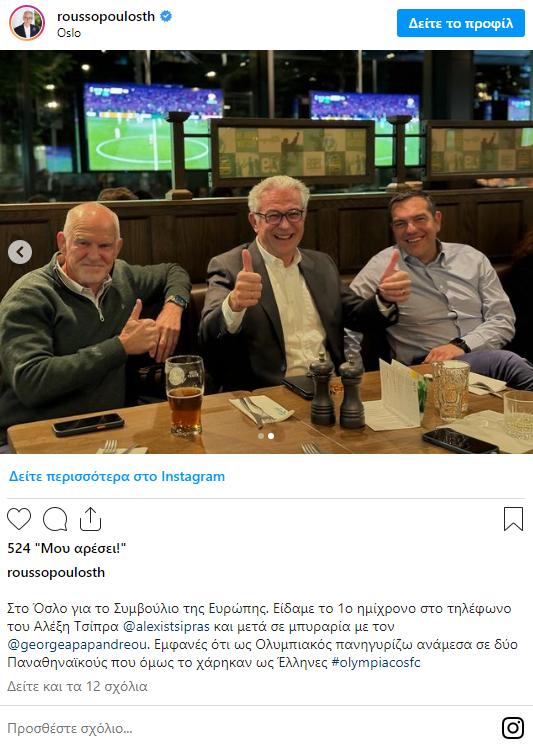This screenshot has height=747, width=533.
Task: Expand Δείτε και τα 12 σχόλια
Action: click(77, 686)
